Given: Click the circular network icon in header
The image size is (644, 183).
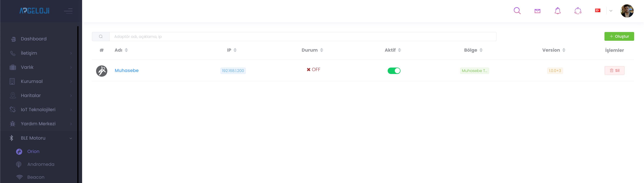Looking at the screenshot, I should pyautogui.click(x=578, y=11).
